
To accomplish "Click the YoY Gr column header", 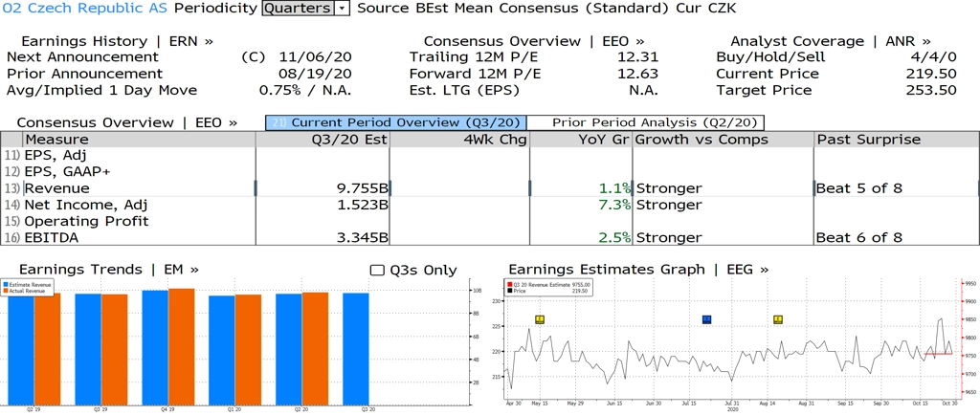I will point(581,140).
